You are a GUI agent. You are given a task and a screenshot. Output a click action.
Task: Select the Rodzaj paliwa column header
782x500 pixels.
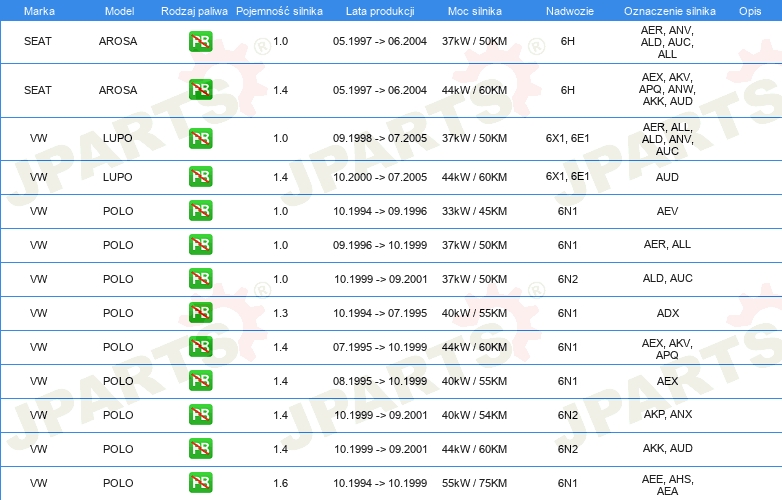coord(194,10)
